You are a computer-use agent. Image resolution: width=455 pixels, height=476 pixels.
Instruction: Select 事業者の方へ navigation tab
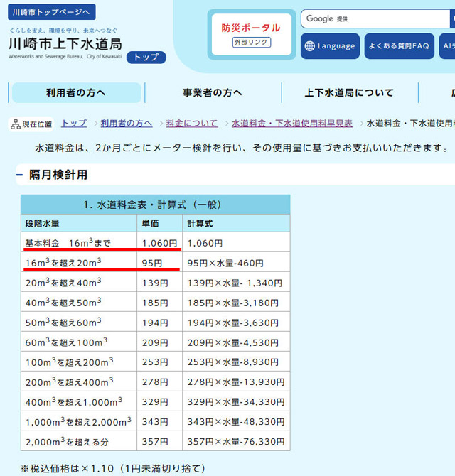[x=213, y=92]
